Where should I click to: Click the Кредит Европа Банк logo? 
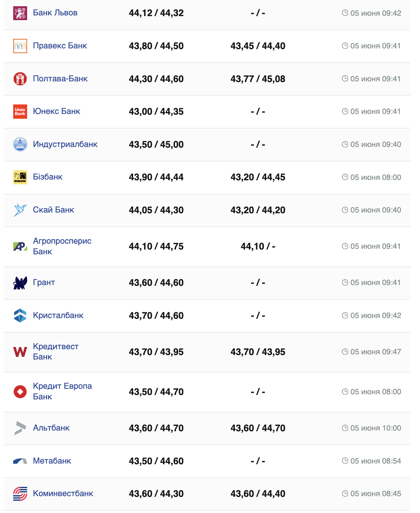pos(20,392)
